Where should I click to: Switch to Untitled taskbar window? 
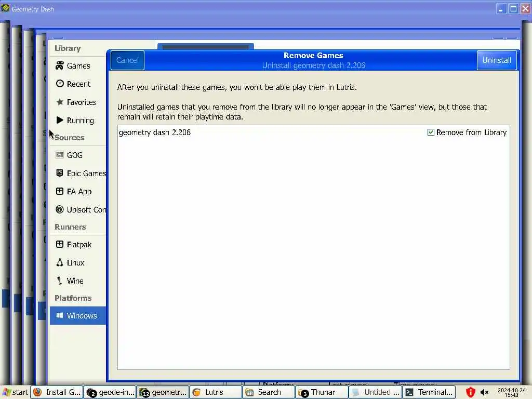[375, 392]
